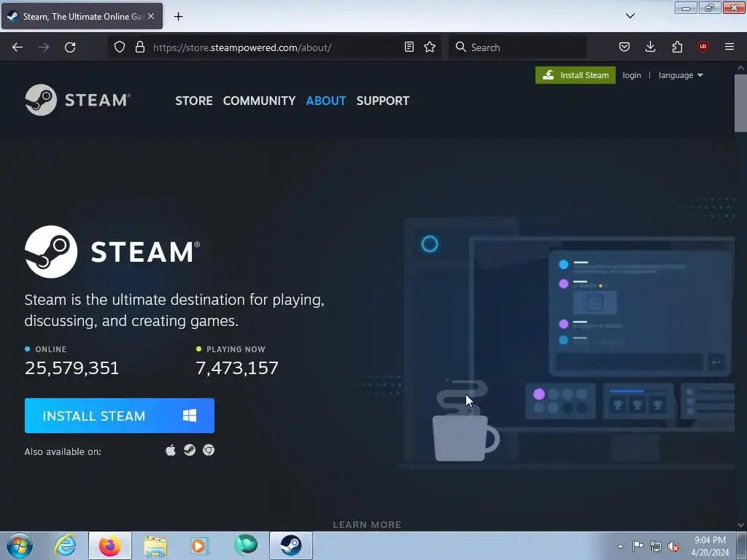Click the macOS Apple availability icon
This screenshot has width=747, height=560.
pyautogui.click(x=171, y=450)
